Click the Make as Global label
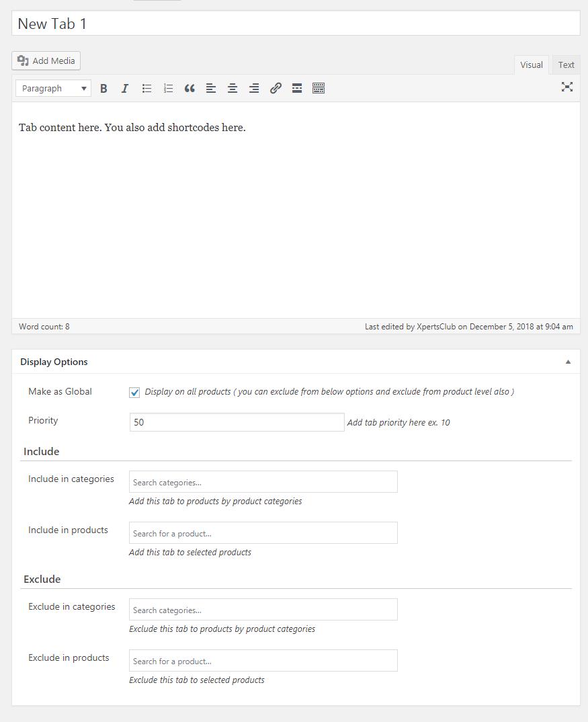The height and width of the screenshot is (722, 588). point(60,391)
